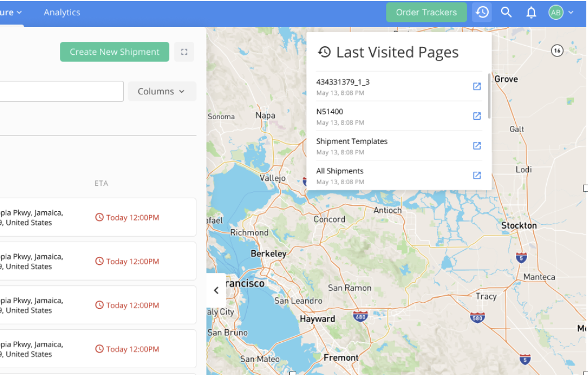Select the 434331379_1_3 history entry
This screenshot has width=588, height=375.
tap(399, 86)
